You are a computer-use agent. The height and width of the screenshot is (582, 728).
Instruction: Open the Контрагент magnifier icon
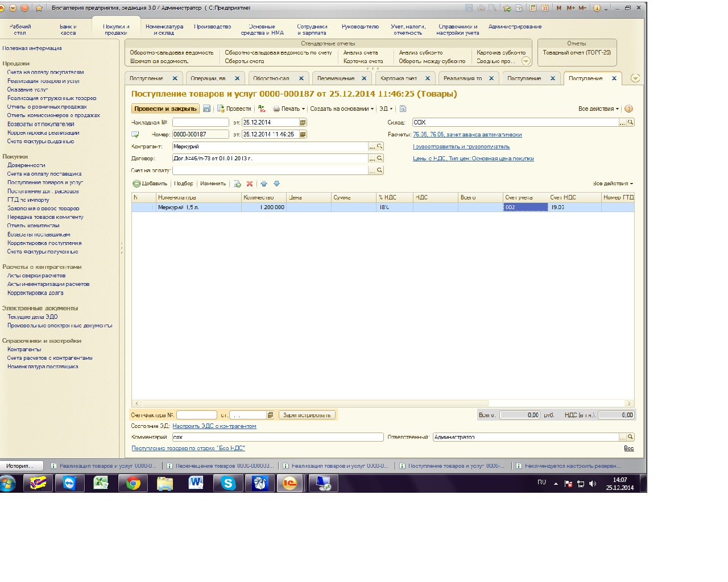tap(380, 147)
